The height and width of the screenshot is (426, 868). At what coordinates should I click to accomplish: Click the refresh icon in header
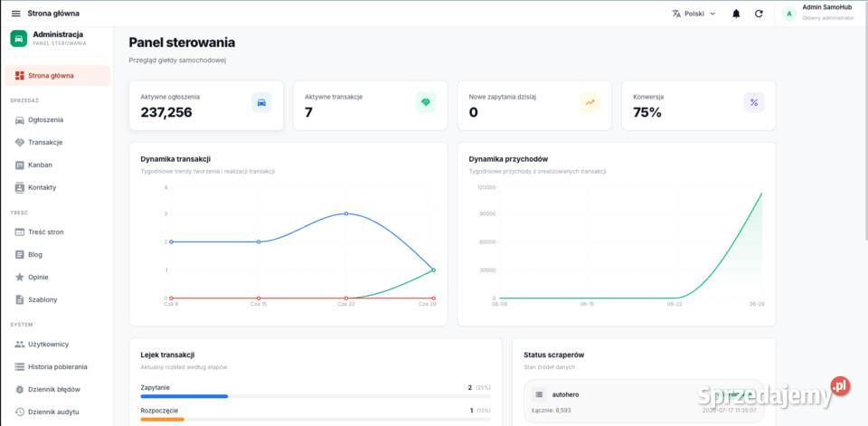click(x=759, y=14)
